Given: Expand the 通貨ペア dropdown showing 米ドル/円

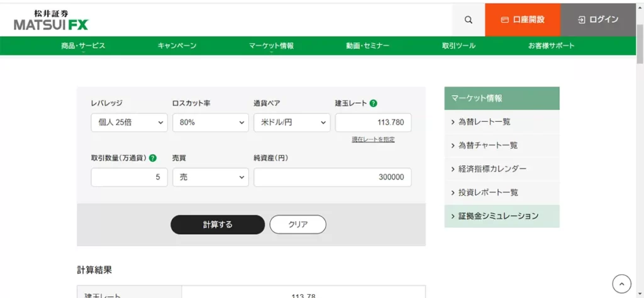Looking at the screenshot, I should pos(292,123).
